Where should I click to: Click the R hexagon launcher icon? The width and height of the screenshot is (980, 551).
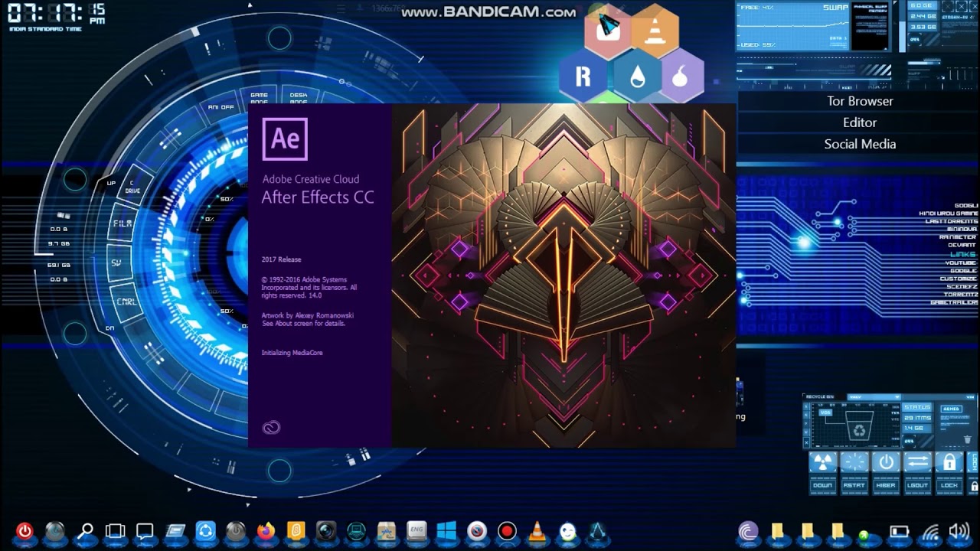coord(583,76)
